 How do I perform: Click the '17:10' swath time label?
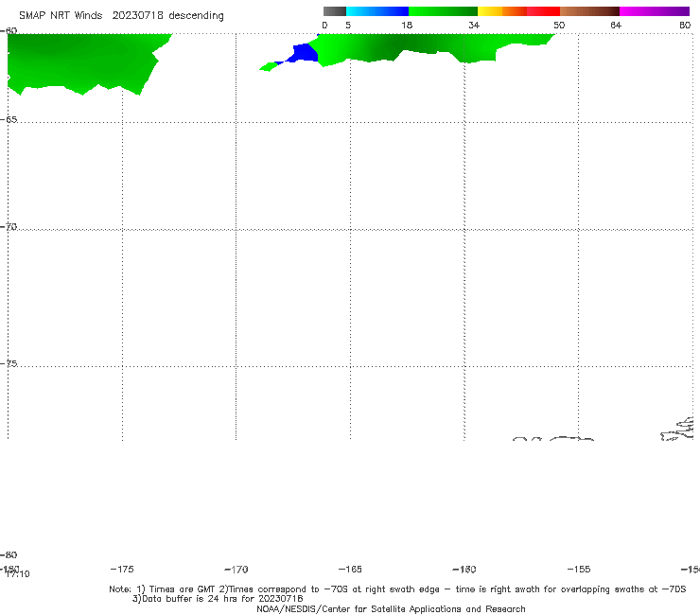(x=18, y=574)
